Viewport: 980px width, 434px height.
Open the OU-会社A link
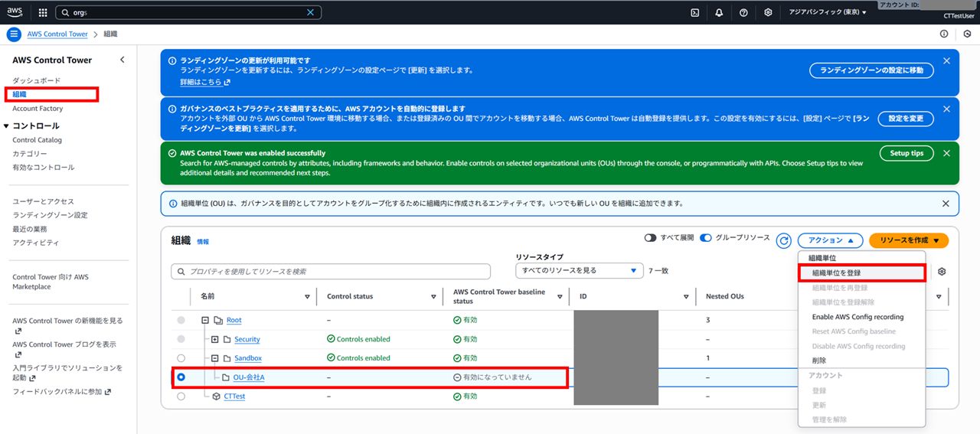249,377
